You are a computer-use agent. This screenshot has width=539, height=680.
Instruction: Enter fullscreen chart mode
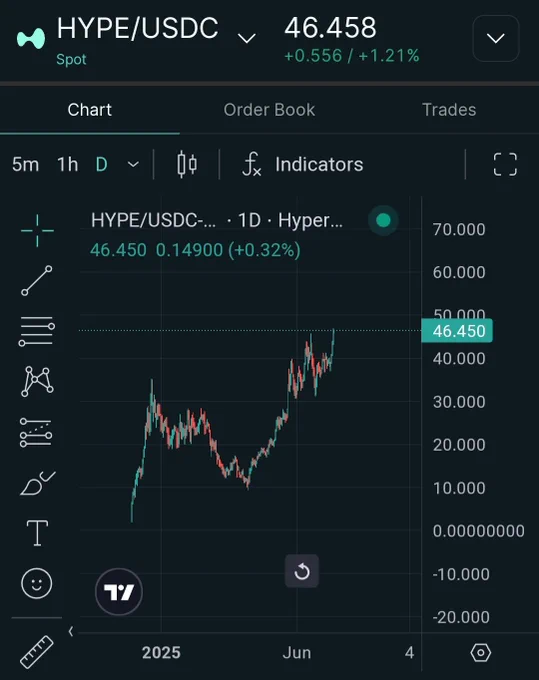505,164
